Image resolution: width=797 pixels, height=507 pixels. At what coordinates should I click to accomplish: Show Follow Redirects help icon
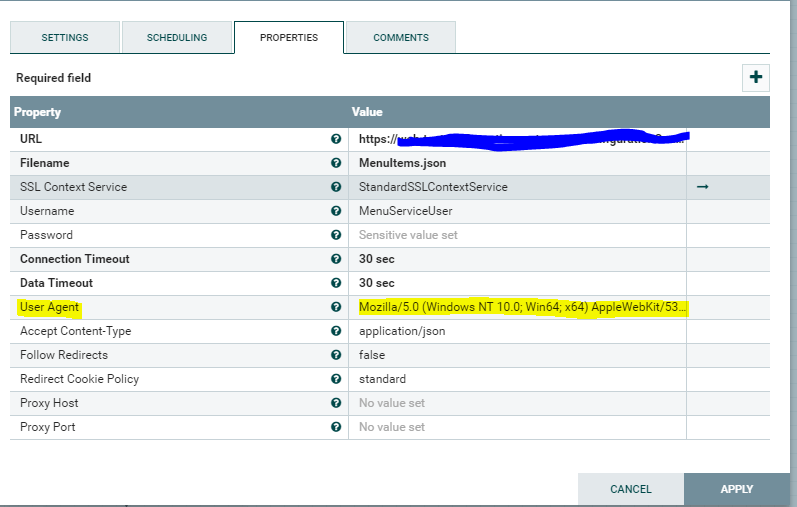(x=336, y=354)
